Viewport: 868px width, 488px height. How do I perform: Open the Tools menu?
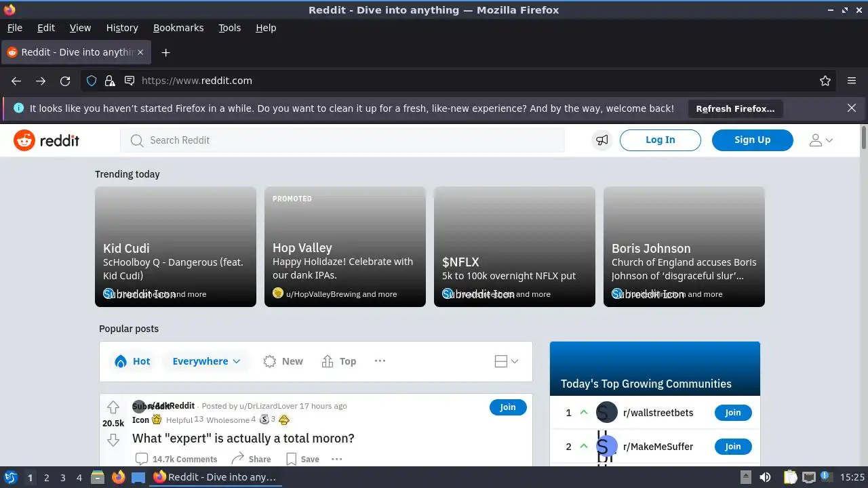tap(229, 28)
